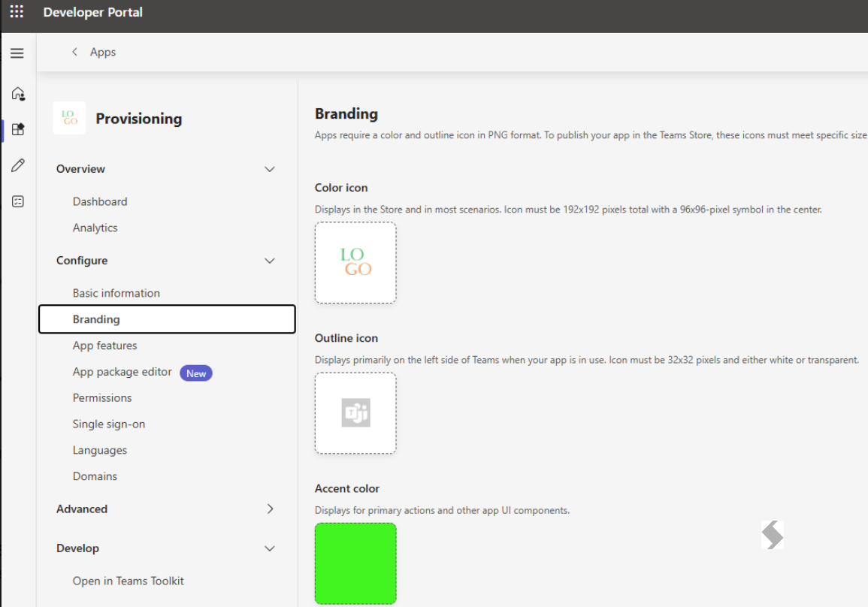This screenshot has width=868, height=607.
Task: Open Languages settings
Action: tap(100, 451)
